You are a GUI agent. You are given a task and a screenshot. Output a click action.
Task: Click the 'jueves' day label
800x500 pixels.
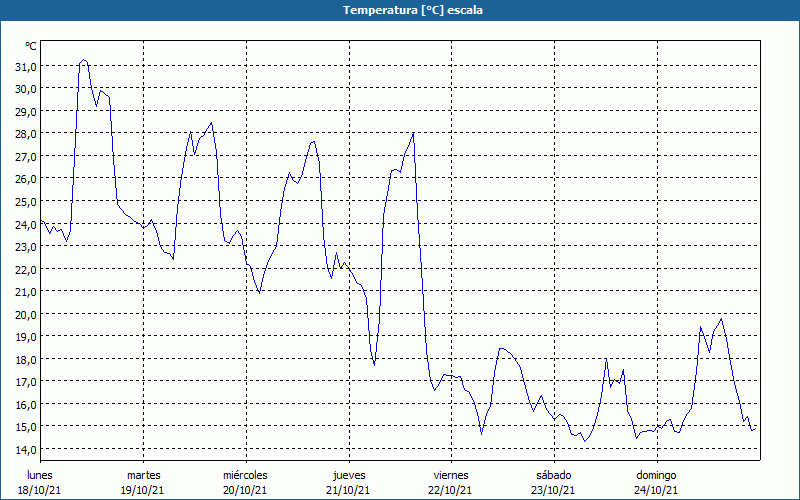click(x=349, y=475)
